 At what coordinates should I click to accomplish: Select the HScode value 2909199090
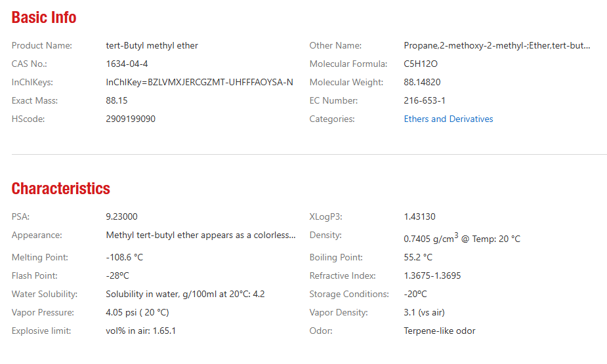tap(131, 119)
